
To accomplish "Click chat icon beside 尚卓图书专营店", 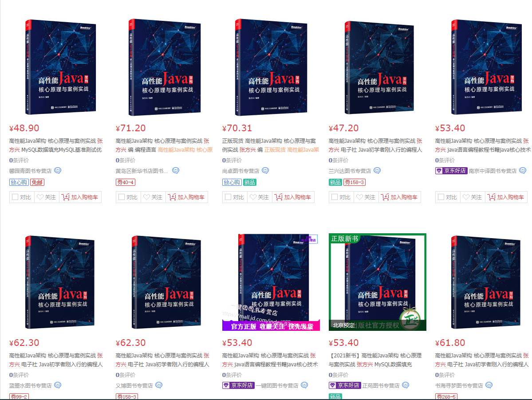I will point(265,170).
